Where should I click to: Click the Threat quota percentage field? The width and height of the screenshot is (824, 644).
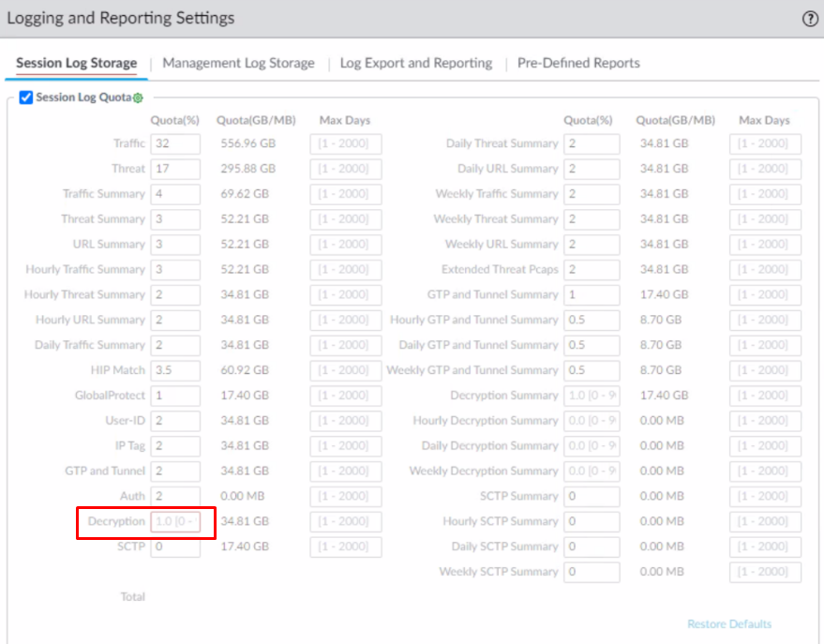175,169
